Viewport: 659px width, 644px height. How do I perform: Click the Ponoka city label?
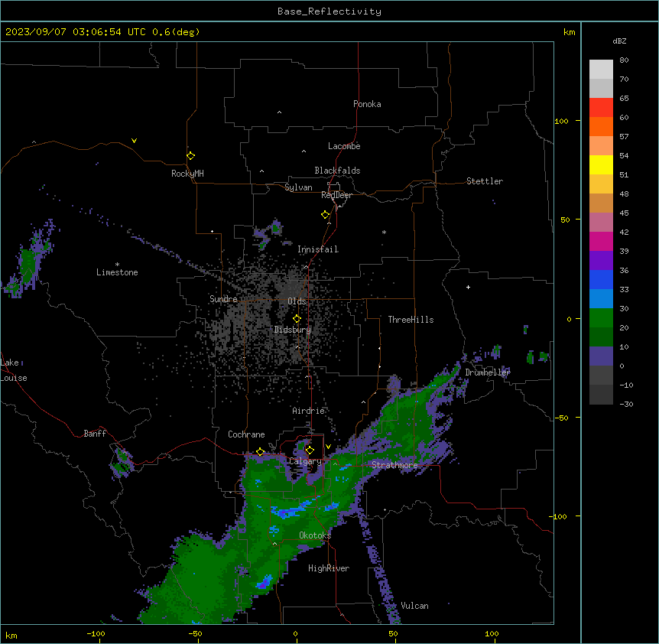[x=367, y=104]
